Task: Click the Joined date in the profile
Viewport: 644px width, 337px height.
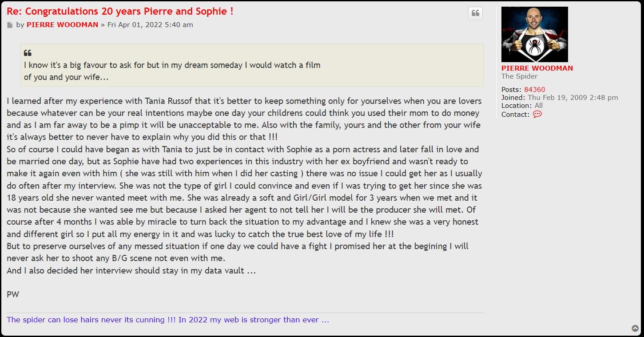Action: 572,98
